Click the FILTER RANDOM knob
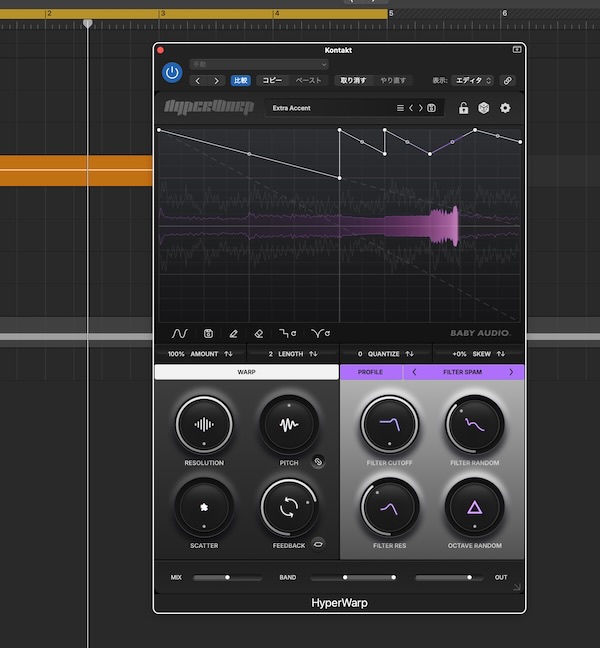Viewport: 600px width, 648px height. 475,424
